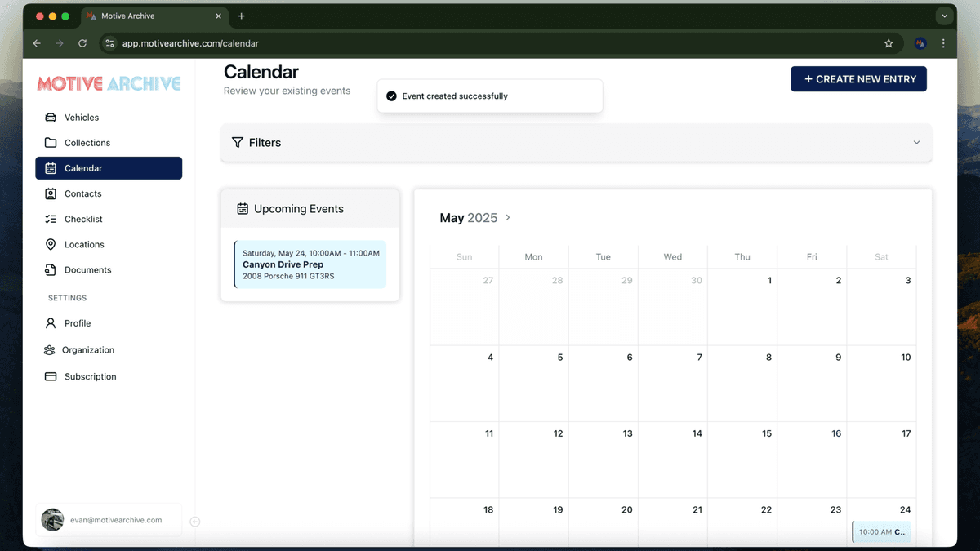Click the Collections folder icon
The image size is (980, 551).
[x=51, y=143]
